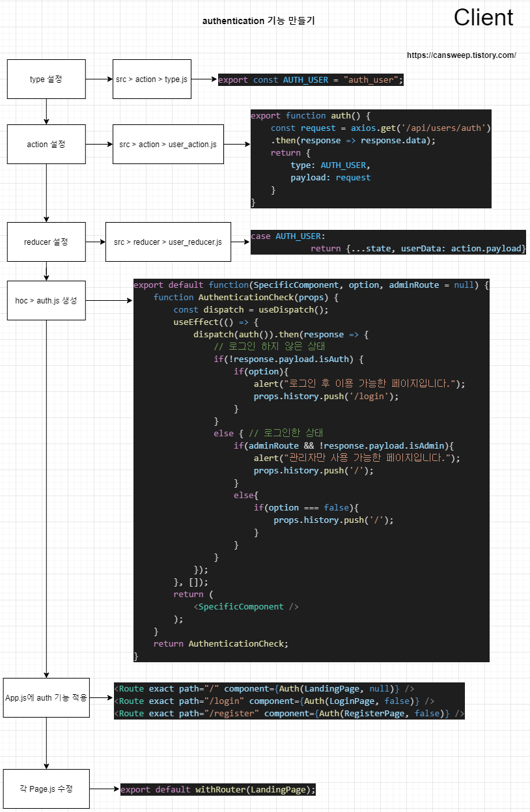This screenshot has width=530, height=812.
Task: Click the '// 로그인 하지 않은 상태' comment
Action: point(270,347)
